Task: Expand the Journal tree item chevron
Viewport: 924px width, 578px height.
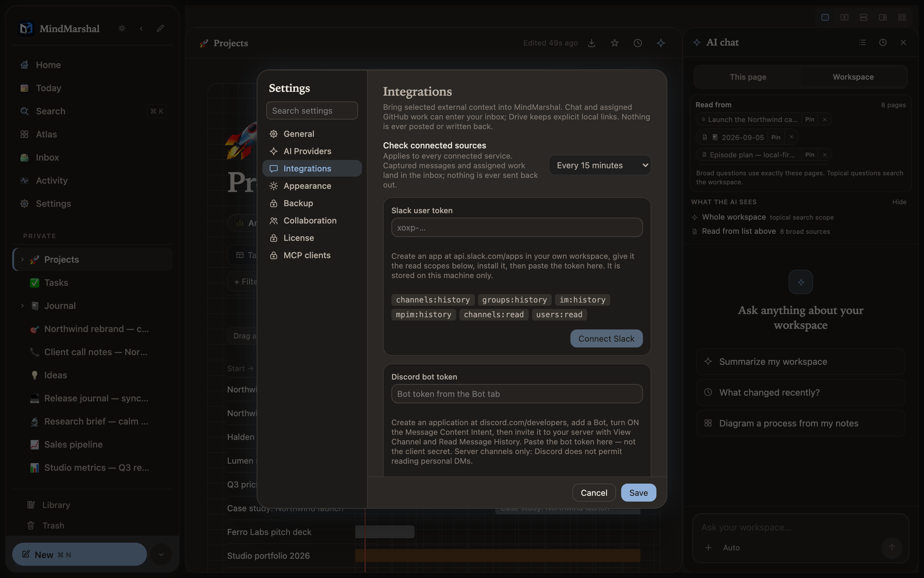Action: point(22,306)
